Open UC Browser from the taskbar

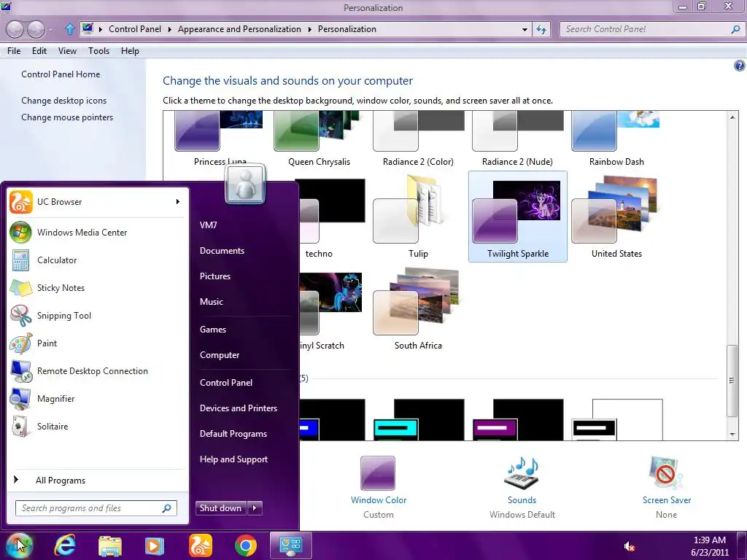(200, 545)
